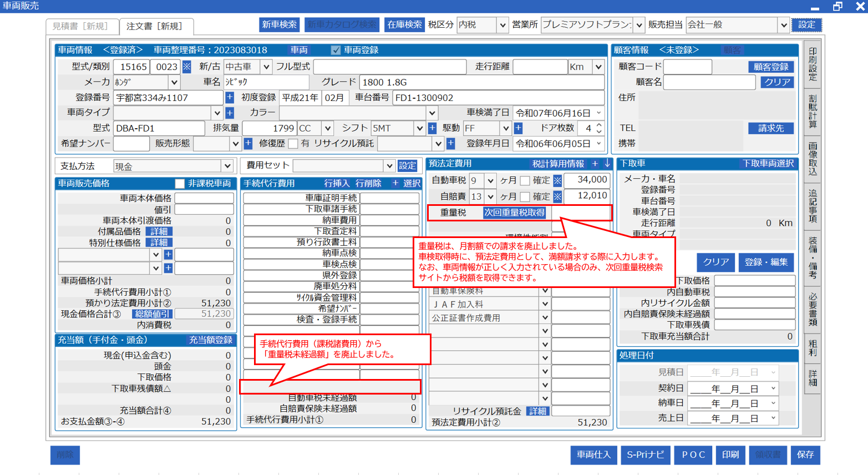868x475 pixels.
Task: Check the 確定 box for 自賠責
Action: tap(525, 196)
